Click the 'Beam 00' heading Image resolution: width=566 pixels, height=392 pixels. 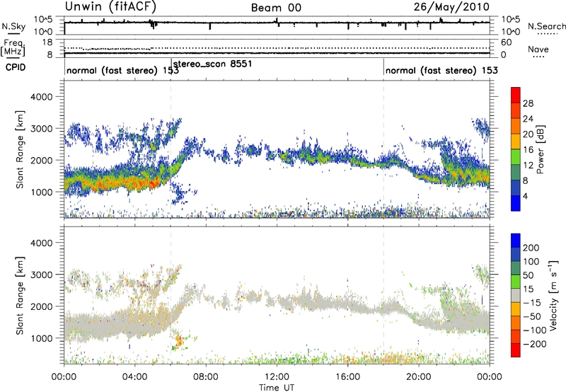click(276, 8)
